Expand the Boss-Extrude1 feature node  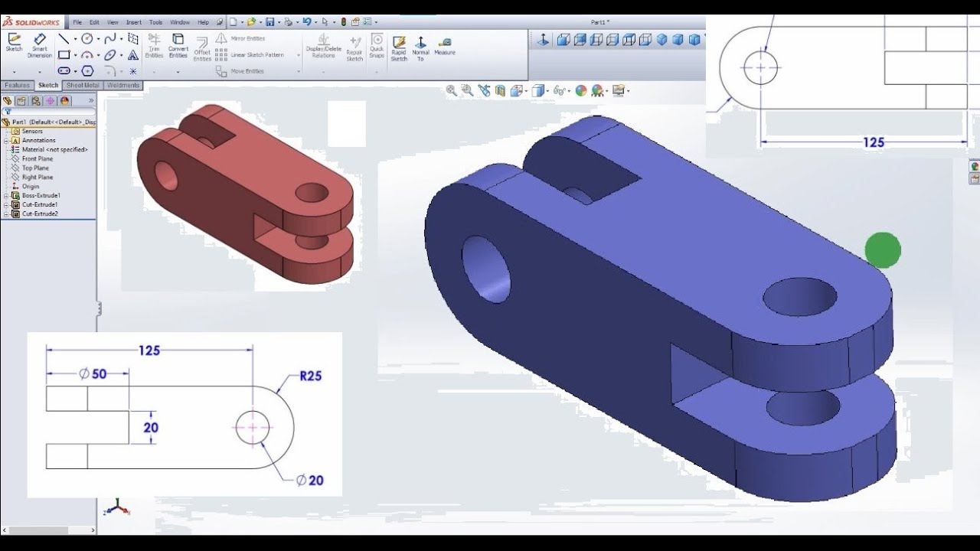coord(6,195)
